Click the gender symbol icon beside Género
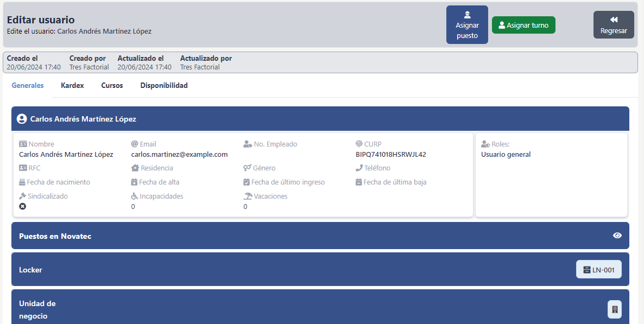644x324 pixels. click(247, 168)
